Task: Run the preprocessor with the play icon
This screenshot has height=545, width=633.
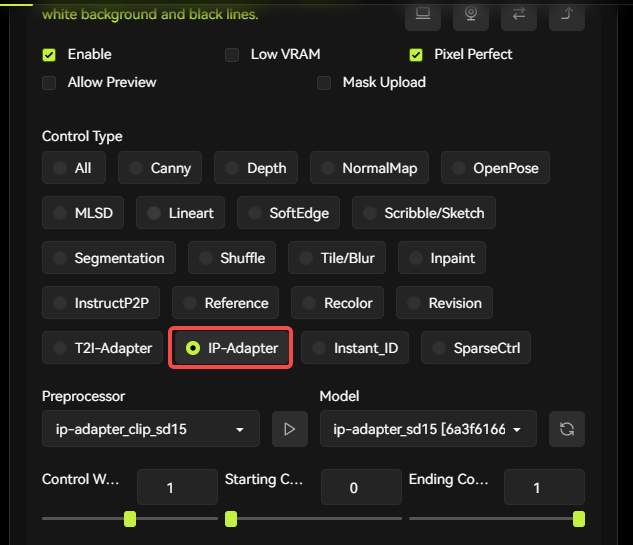Action: (290, 429)
